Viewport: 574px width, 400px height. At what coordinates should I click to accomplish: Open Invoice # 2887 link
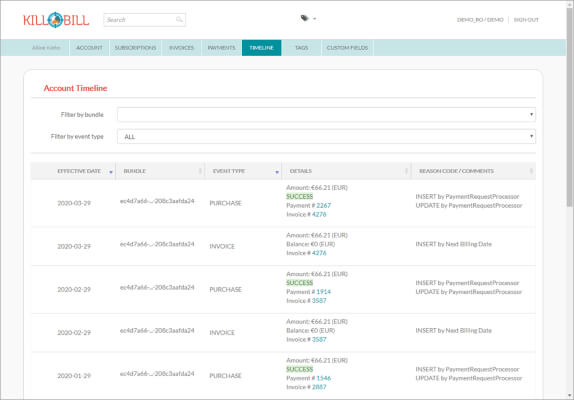coord(319,387)
